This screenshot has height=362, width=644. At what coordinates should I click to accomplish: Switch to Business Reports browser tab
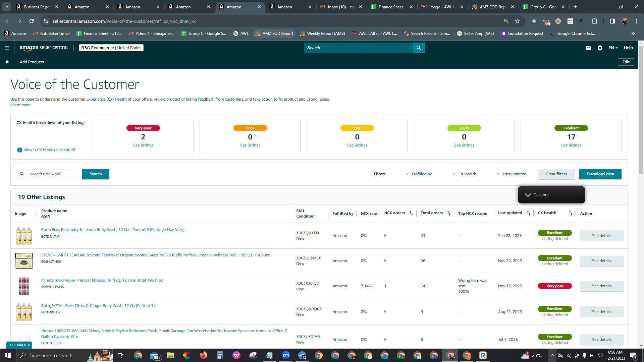pos(37,7)
